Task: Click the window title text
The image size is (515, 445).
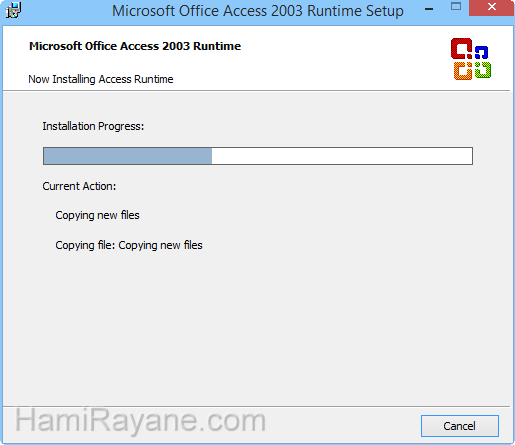Action: coord(258,11)
